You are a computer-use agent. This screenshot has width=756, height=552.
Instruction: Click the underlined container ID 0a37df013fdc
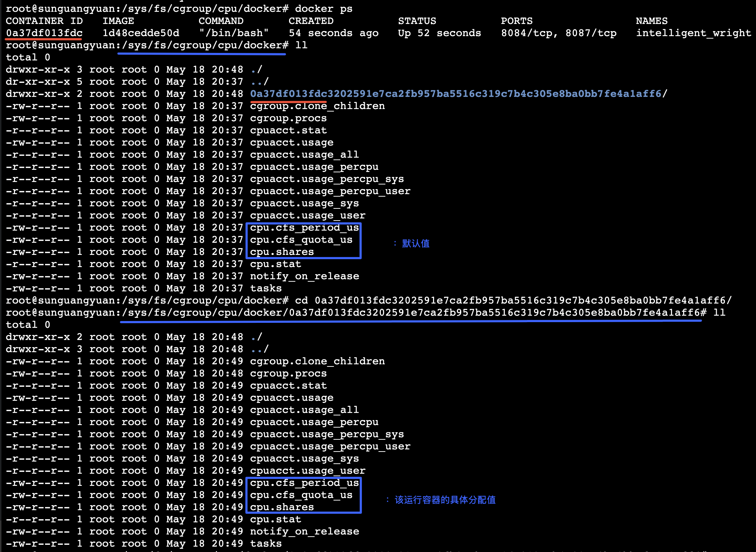click(x=44, y=33)
